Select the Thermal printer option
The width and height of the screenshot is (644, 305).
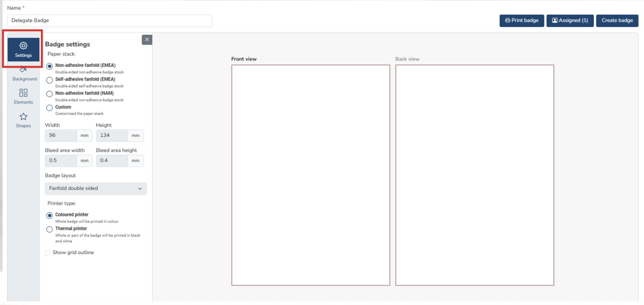point(50,229)
